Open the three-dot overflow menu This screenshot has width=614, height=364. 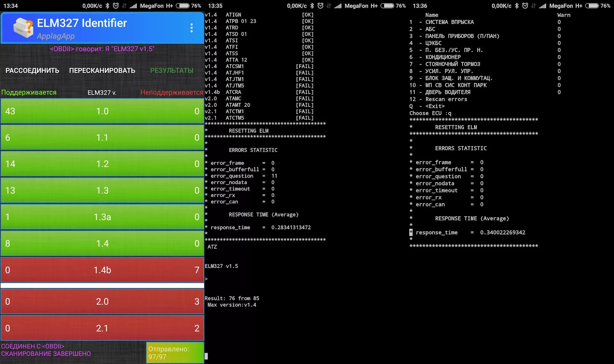click(x=191, y=28)
